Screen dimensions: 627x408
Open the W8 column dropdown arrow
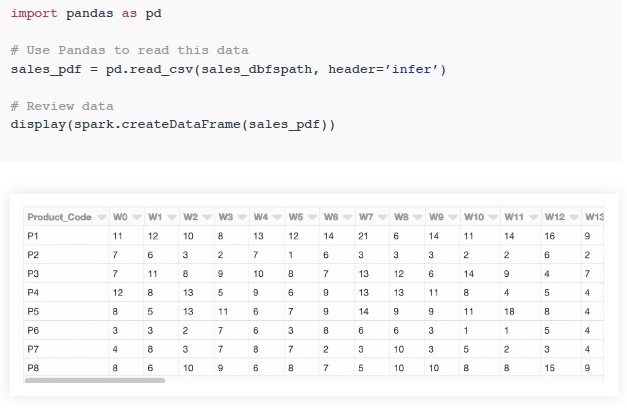(418, 217)
